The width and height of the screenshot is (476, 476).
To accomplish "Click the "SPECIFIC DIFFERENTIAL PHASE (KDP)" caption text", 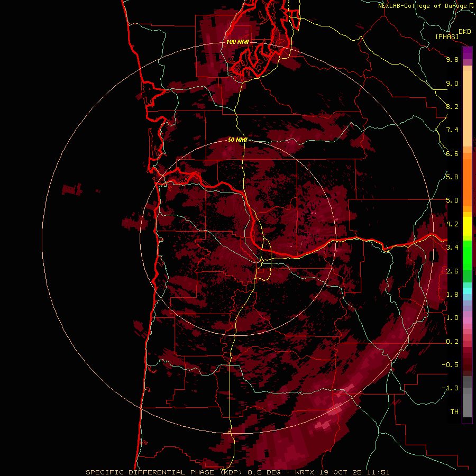I will (x=165, y=472).
